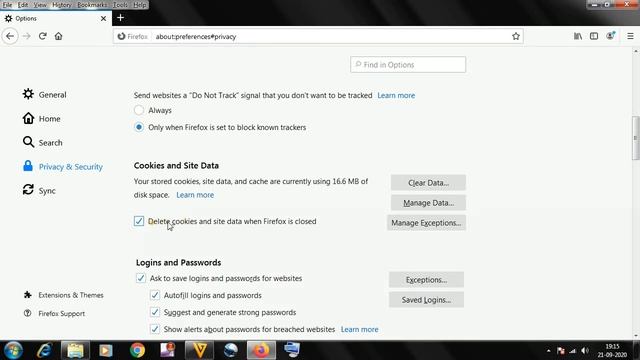Open the Bookmarks menu
This screenshot has width=640, height=360.
[x=92, y=5]
